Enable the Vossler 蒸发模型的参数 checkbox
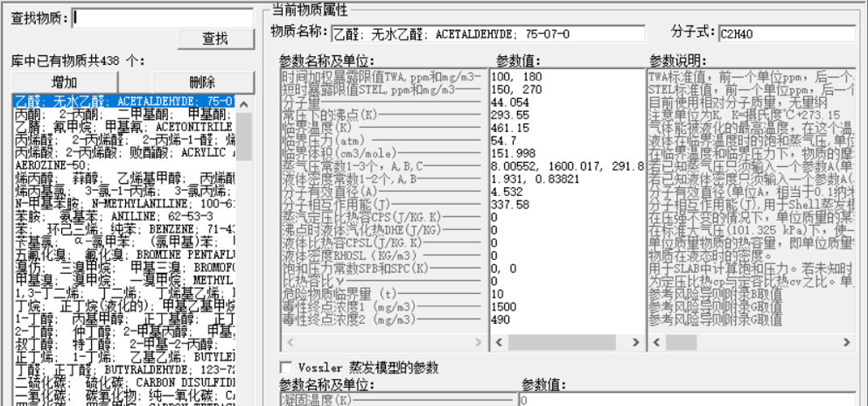Screen dimensions: 868x406 284,367
